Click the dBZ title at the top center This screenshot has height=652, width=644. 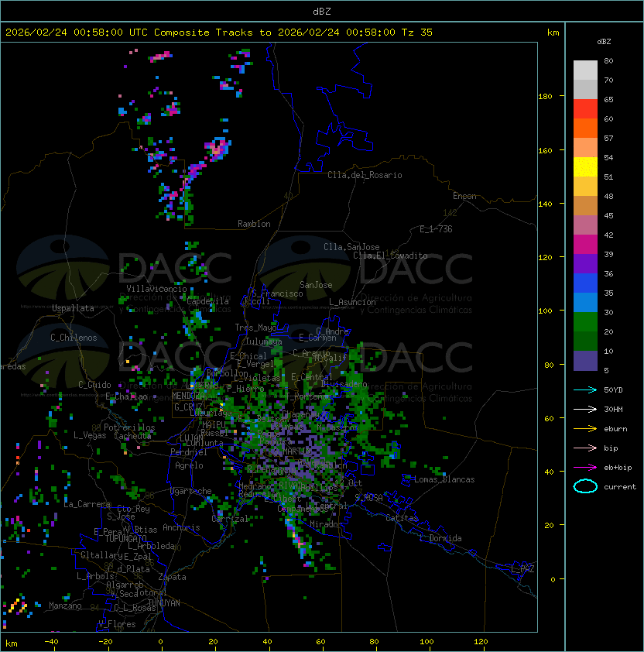tap(322, 12)
